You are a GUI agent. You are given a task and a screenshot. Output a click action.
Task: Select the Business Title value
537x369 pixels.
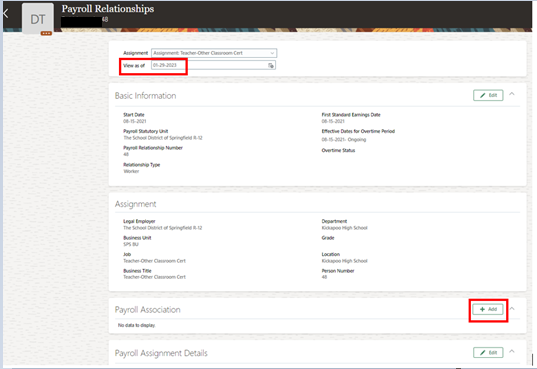(x=154, y=277)
